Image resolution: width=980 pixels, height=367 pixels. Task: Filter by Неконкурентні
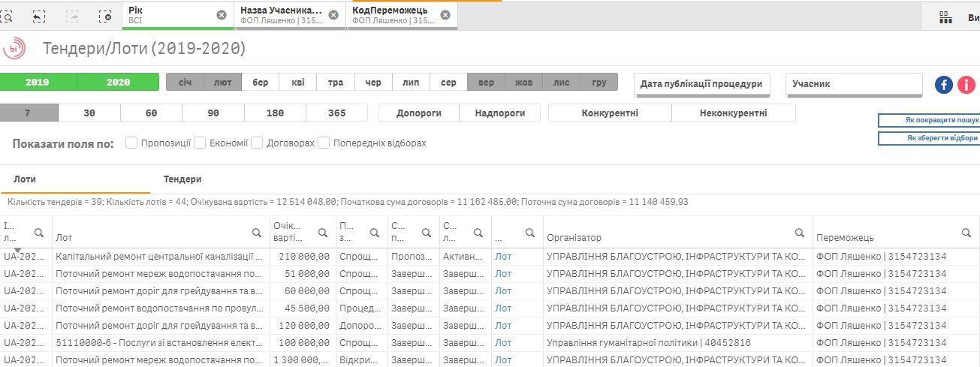pyautogui.click(x=733, y=113)
